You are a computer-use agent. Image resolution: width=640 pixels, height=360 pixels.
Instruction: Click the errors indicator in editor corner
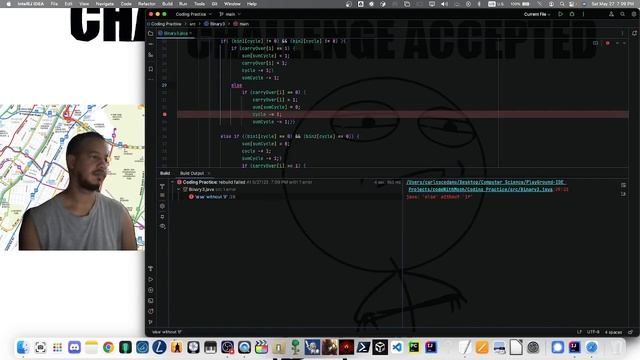tap(607, 43)
